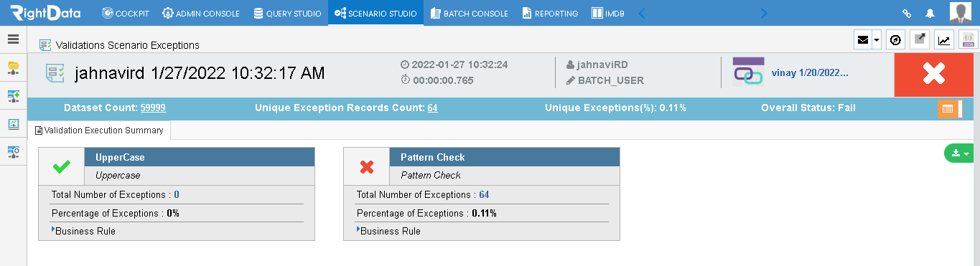Open the folder icon in the left sidebar
This screenshot has height=266, width=980.
[13, 67]
